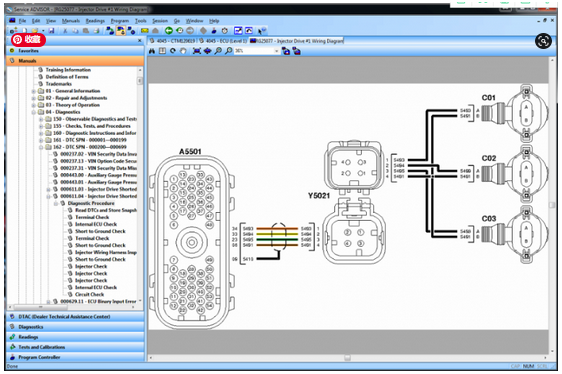Click the Fit to window zoom icon
The image size is (562, 374).
click(x=197, y=51)
